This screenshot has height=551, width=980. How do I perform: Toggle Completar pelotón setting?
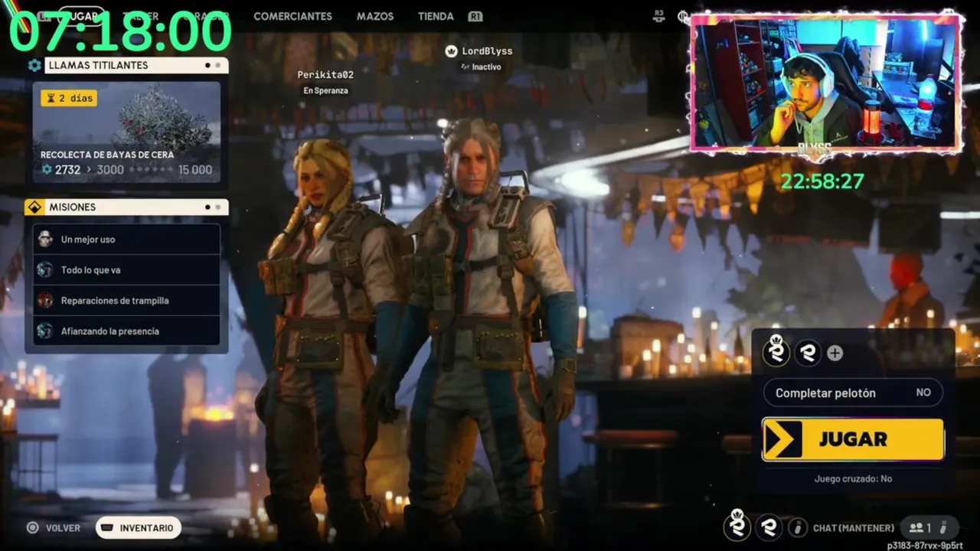853,393
